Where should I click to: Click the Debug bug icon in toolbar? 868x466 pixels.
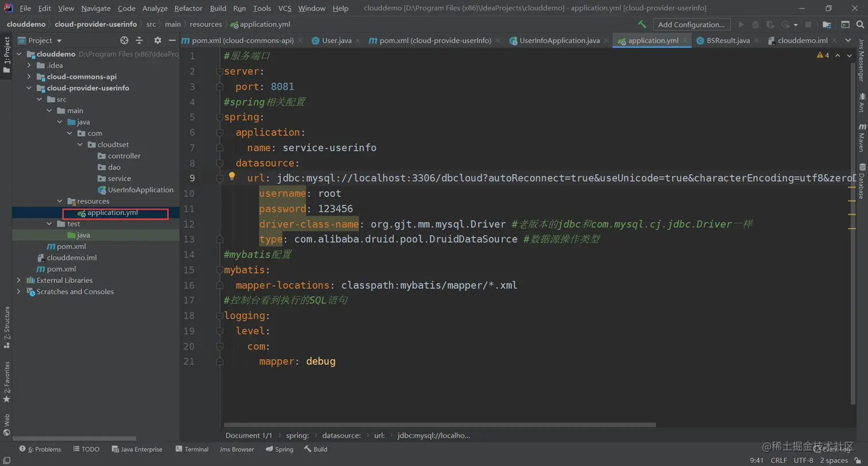(x=755, y=24)
